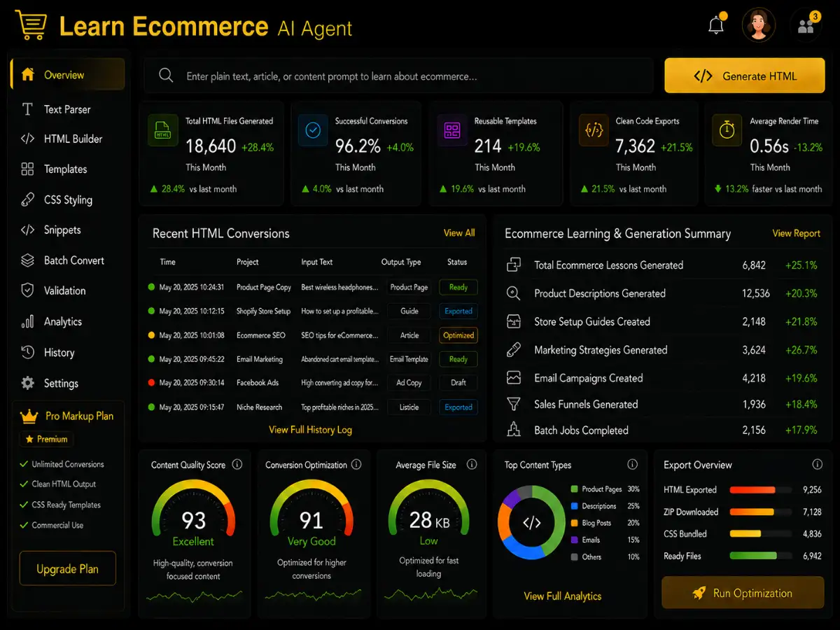Show info for Content Quality Score
This screenshot has height=630, width=840.
[x=237, y=465]
